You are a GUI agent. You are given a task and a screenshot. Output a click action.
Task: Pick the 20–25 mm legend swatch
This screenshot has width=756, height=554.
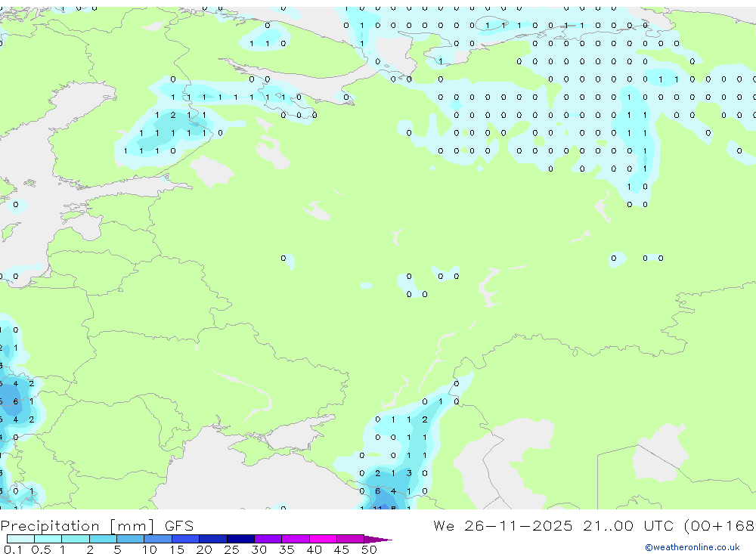click(x=213, y=539)
